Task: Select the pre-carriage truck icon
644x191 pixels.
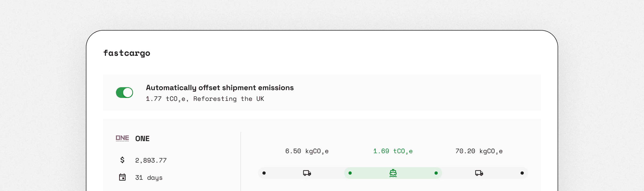Action: tap(307, 173)
